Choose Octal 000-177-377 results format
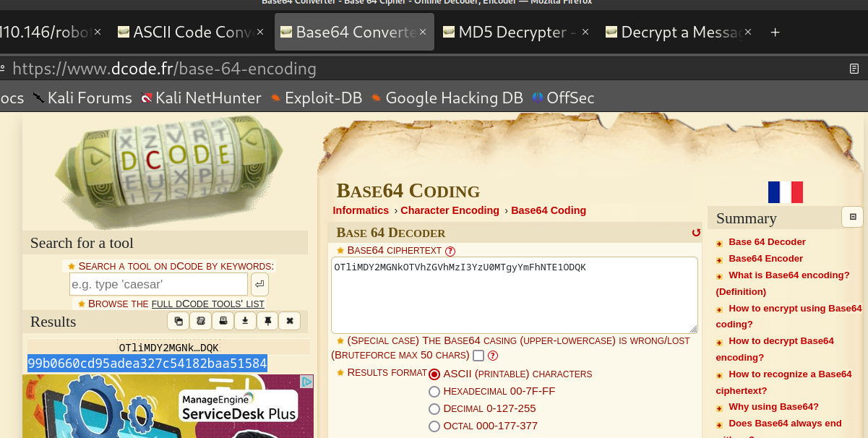Viewport: 868px width, 438px height. point(434,426)
